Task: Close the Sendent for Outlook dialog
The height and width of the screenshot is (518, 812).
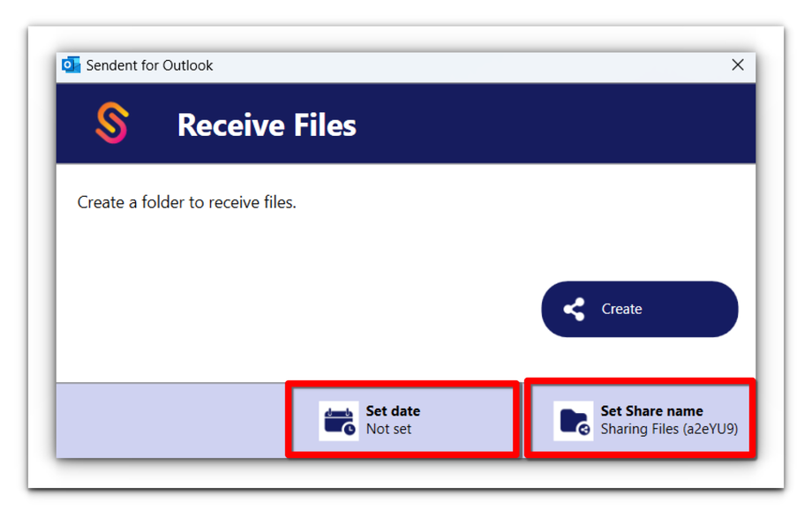Action: 738,64
